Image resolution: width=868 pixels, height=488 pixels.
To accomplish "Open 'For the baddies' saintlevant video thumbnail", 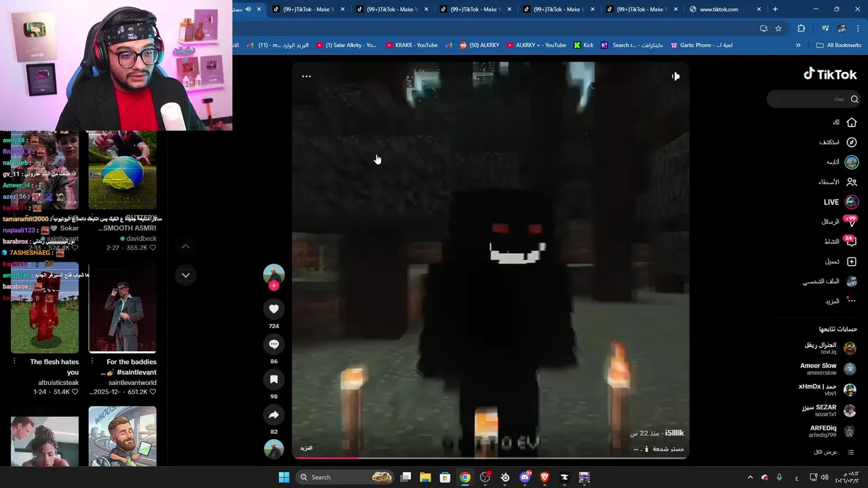I will 122,308.
